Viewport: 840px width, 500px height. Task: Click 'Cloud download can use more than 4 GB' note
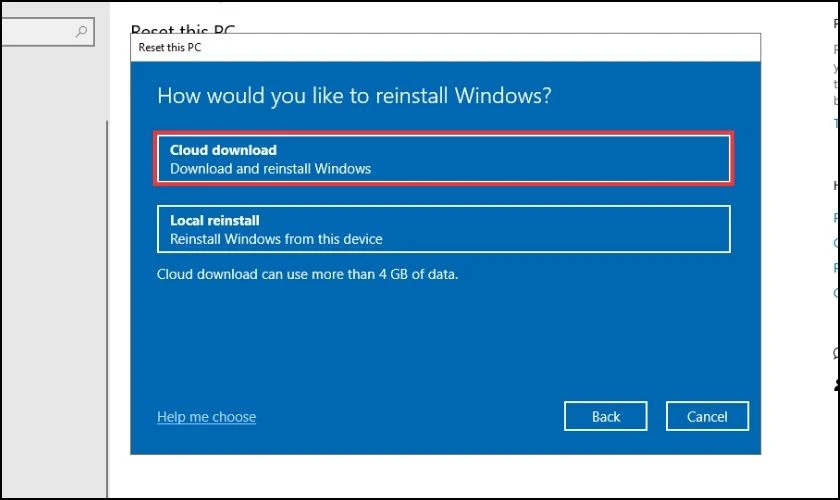pyautogui.click(x=308, y=274)
